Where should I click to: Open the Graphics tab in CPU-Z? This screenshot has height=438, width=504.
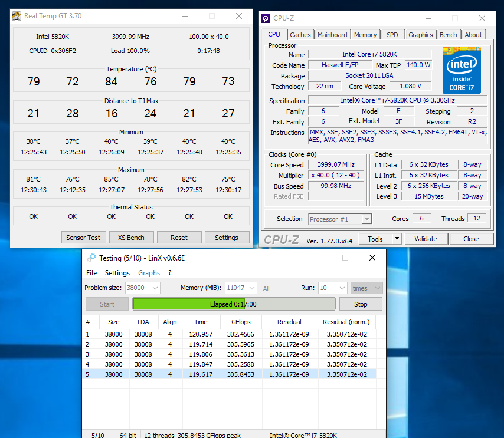[420, 35]
